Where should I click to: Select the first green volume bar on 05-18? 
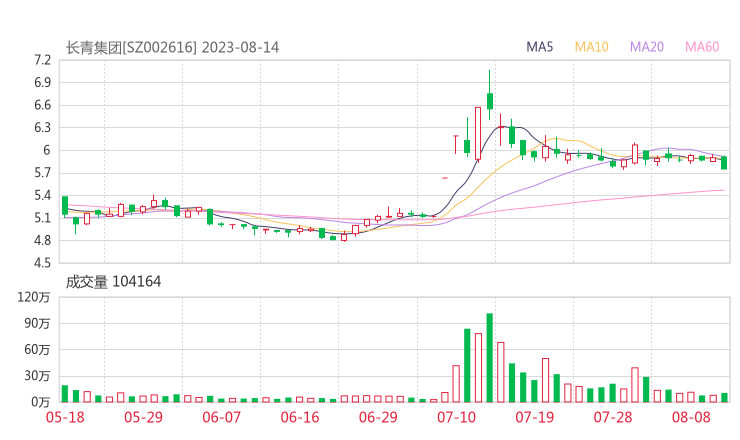pos(65,394)
